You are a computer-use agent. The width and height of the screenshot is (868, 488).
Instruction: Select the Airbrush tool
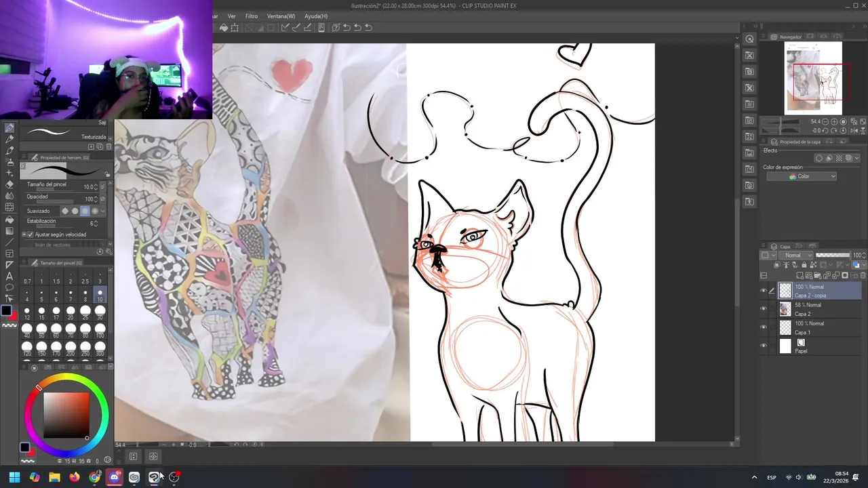click(x=9, y=161)
